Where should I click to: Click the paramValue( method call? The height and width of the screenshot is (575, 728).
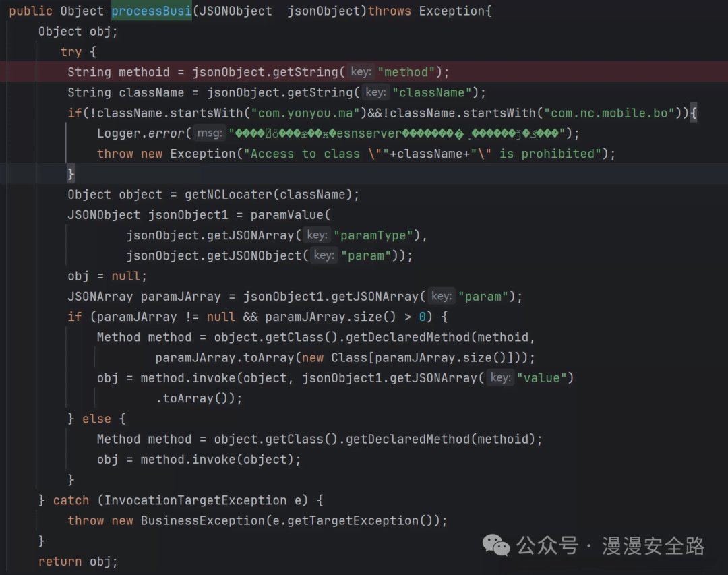(291, 216)
